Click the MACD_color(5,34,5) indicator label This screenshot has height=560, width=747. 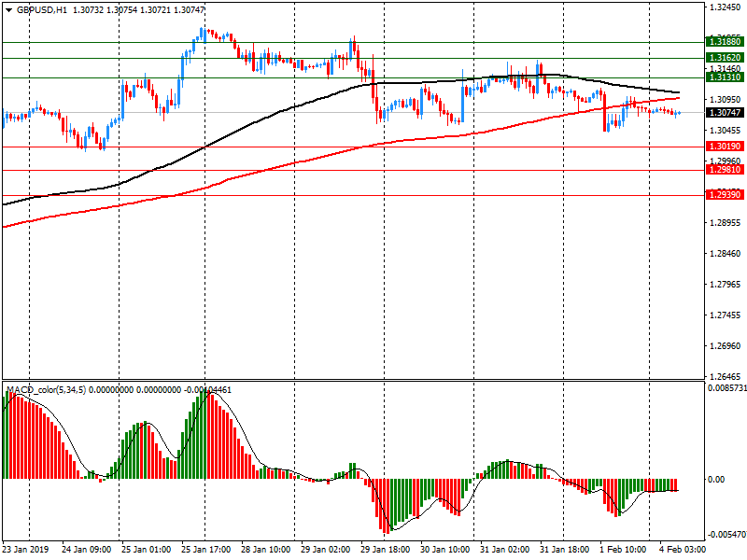pos(47,389)
